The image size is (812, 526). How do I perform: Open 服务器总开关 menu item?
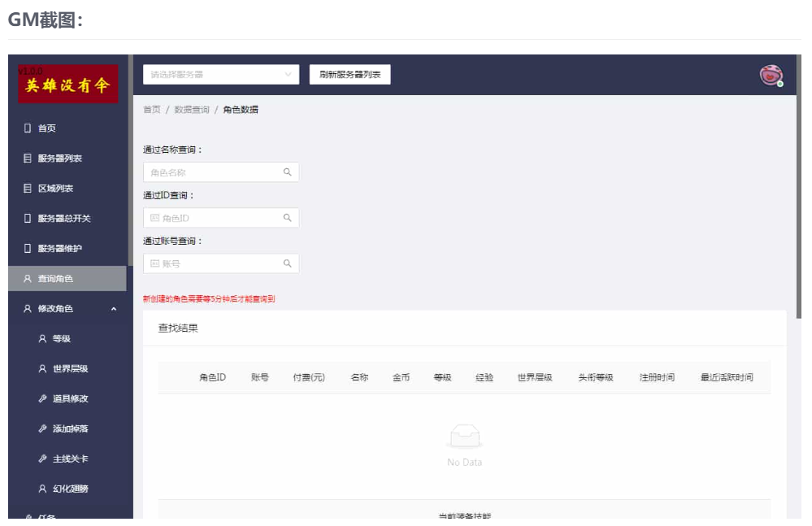click(x=67, y=218)
